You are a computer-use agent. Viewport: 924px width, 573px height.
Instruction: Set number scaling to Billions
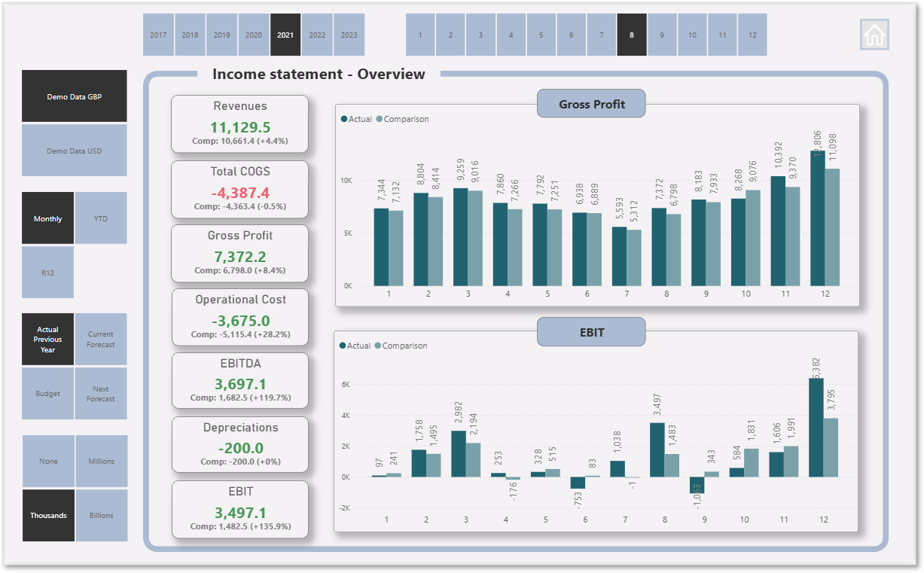[x=102, y=515]
